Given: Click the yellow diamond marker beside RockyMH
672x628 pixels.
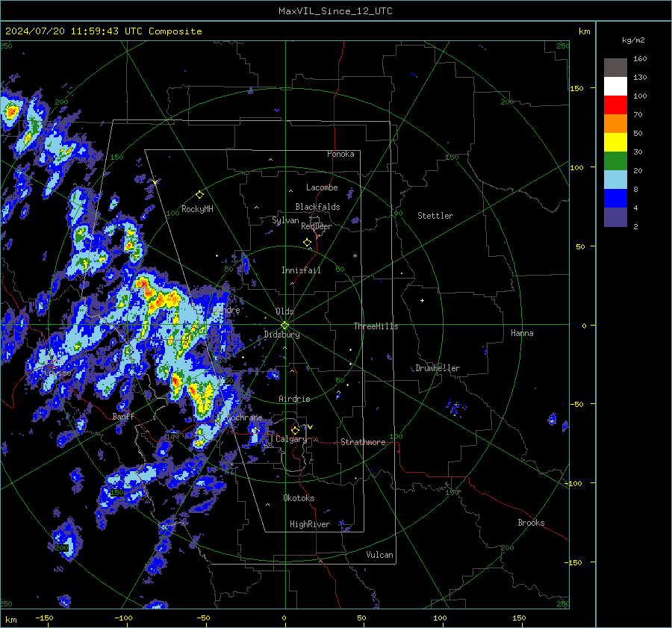Looking at the screenshot, I should [x=199, y=195].
